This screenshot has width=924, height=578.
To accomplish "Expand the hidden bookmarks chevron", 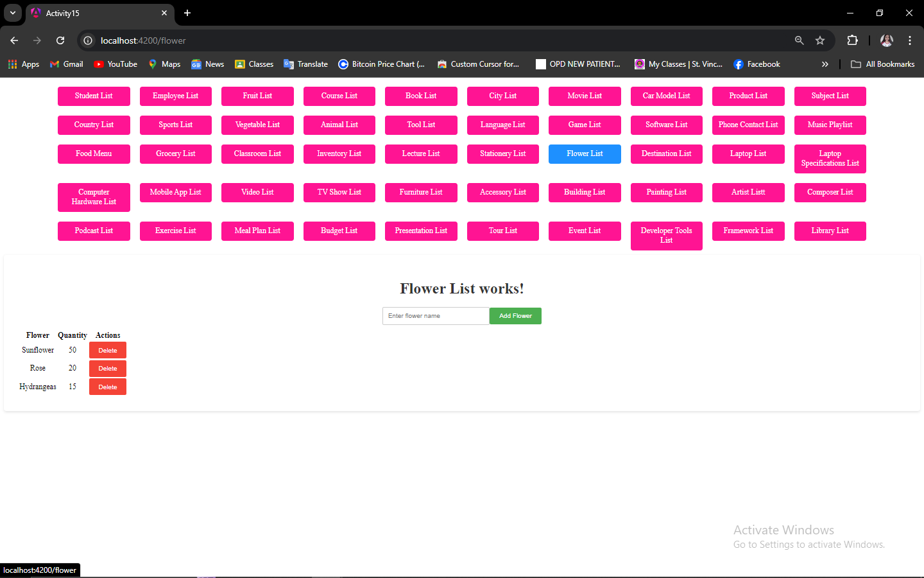I will (x=825, y=64).
